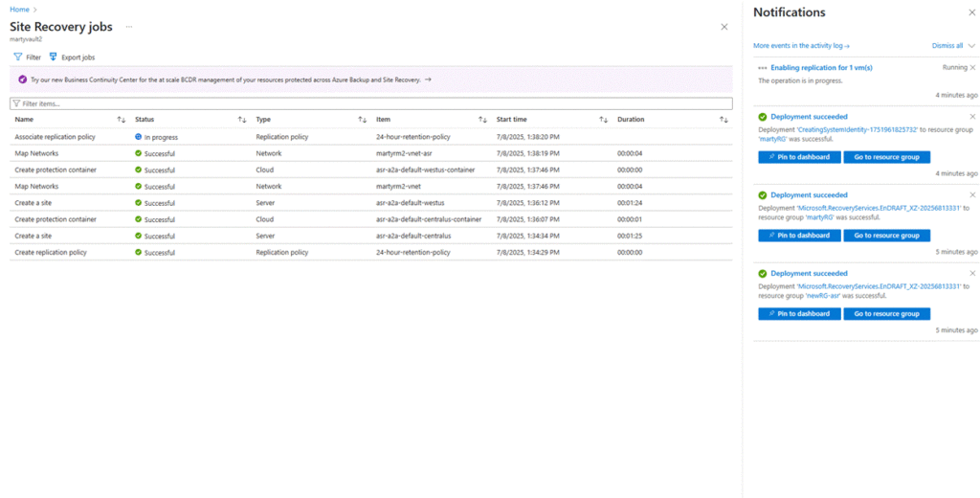980x498 pixels.
Task: Click the Filter funnel icon in toolbar
Action: tap(17, 57)
